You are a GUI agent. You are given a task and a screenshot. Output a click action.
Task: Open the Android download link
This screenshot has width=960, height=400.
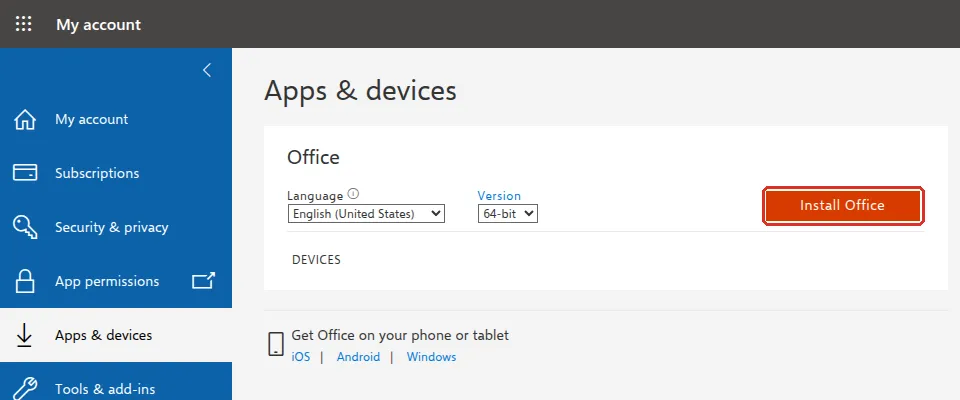[358, 357]
